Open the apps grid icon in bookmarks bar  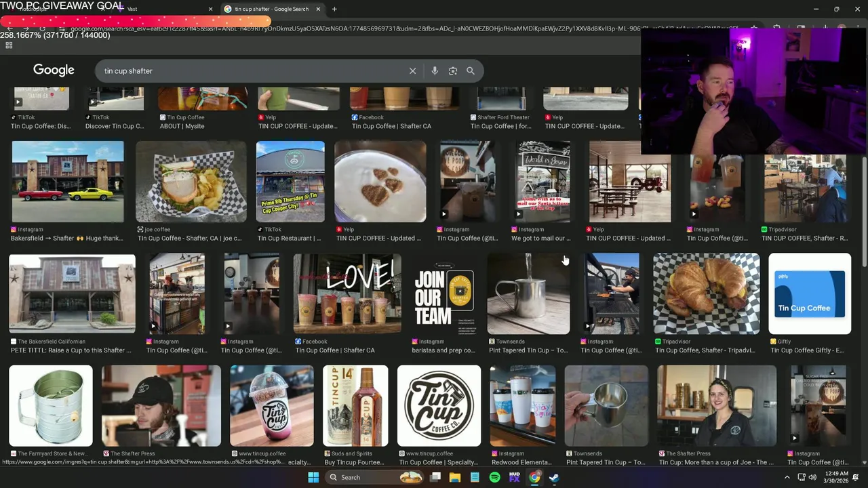[x=9, y=45]
